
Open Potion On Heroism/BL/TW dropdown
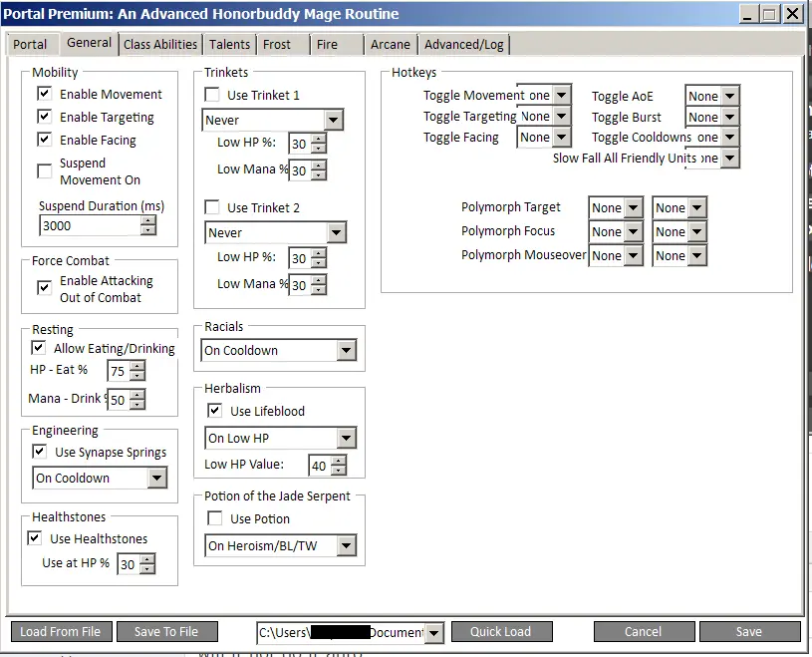pyautogui.click(x=280, y=546)
